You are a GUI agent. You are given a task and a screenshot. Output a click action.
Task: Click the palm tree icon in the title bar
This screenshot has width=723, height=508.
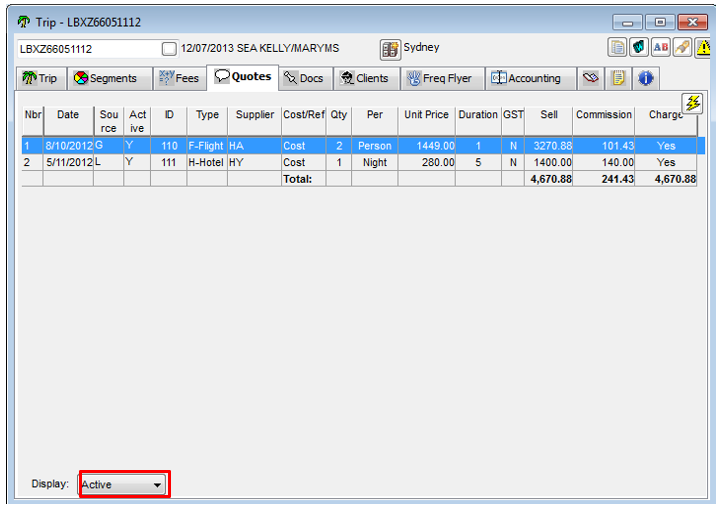(24, 22)
